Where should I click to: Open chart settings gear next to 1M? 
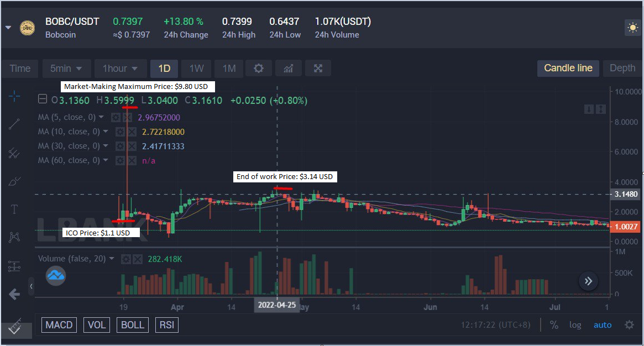click(258, 69)
